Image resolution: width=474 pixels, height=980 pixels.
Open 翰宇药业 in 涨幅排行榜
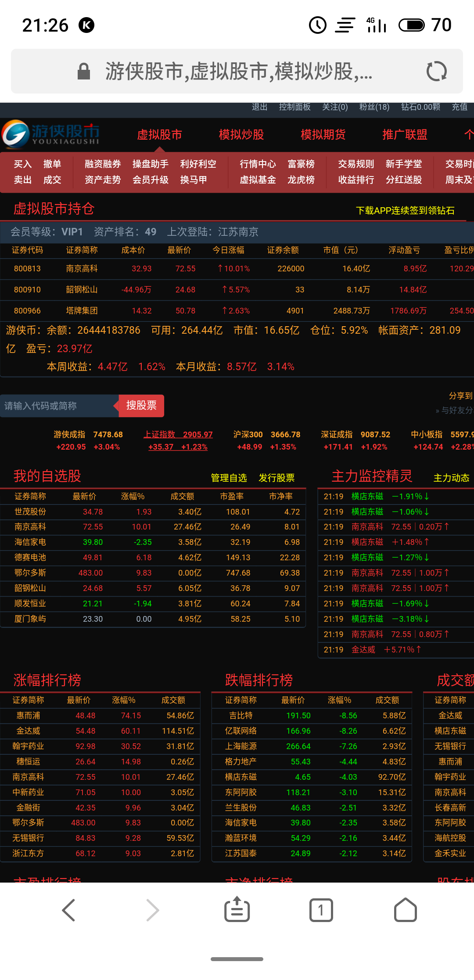pos(28,746)
